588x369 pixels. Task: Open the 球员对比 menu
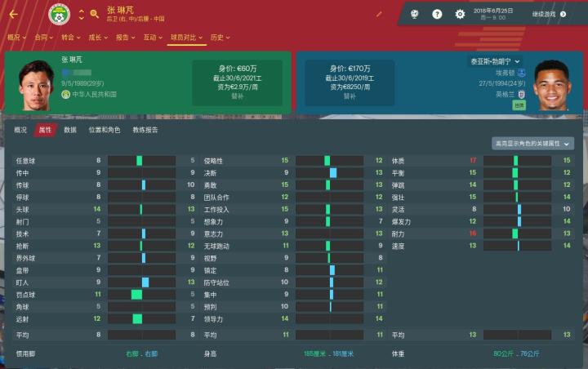(185, 37)
